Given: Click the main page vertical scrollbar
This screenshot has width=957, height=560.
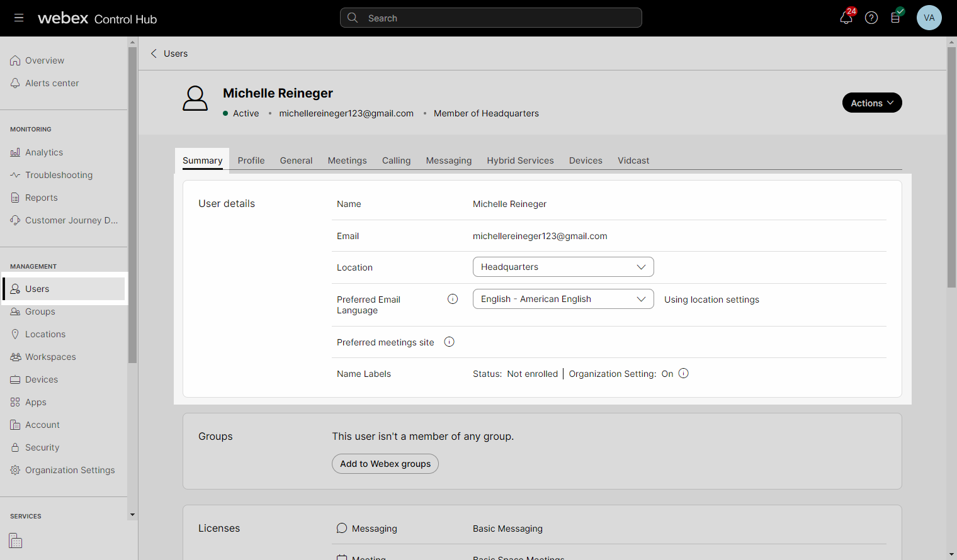Looking at the screenshot, I should pos(951,167).
